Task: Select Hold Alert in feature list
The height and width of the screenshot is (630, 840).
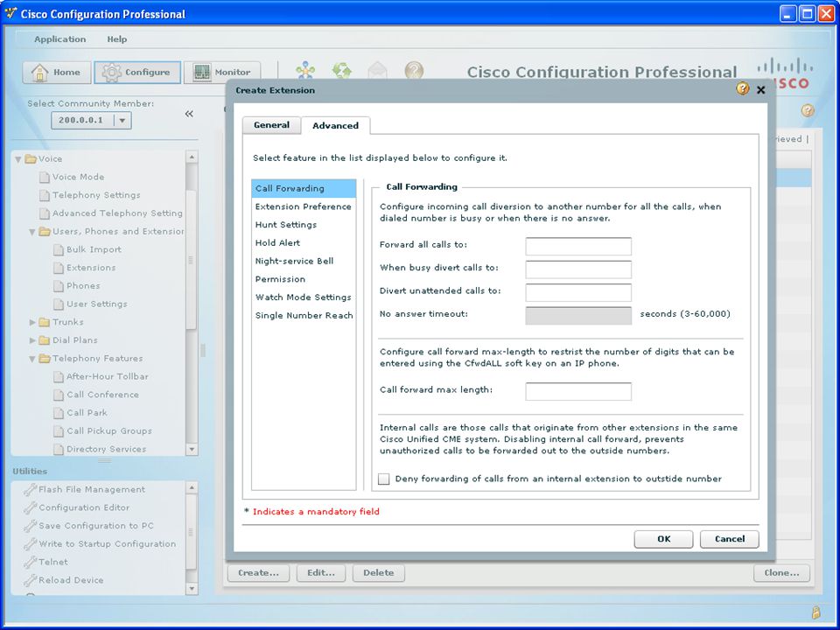Action: (x=304, y=243)
